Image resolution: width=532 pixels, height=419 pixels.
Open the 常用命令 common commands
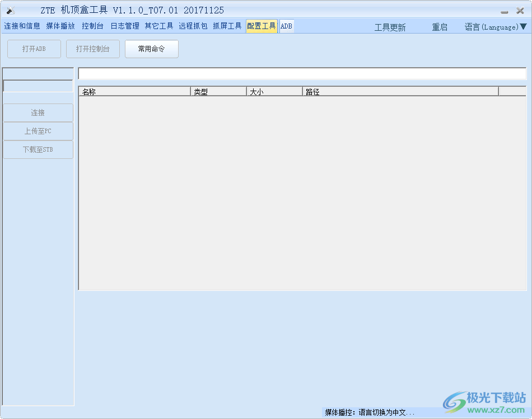(151, 49)
